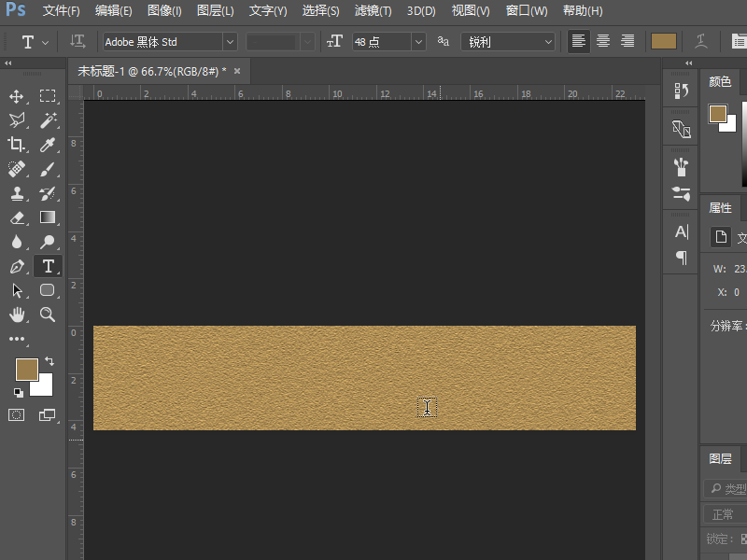Open the History panel icon

click(x=682, y=90)
